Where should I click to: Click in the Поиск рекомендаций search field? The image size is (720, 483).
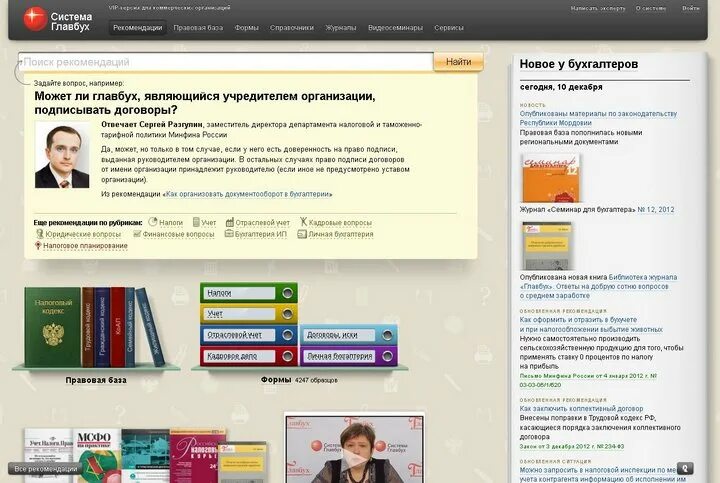click(x=225, y=62)
